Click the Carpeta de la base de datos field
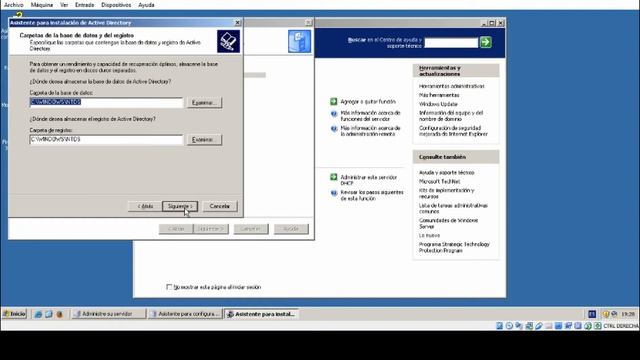Viewport: 640px width, 360px height. [x=106, y=102]
